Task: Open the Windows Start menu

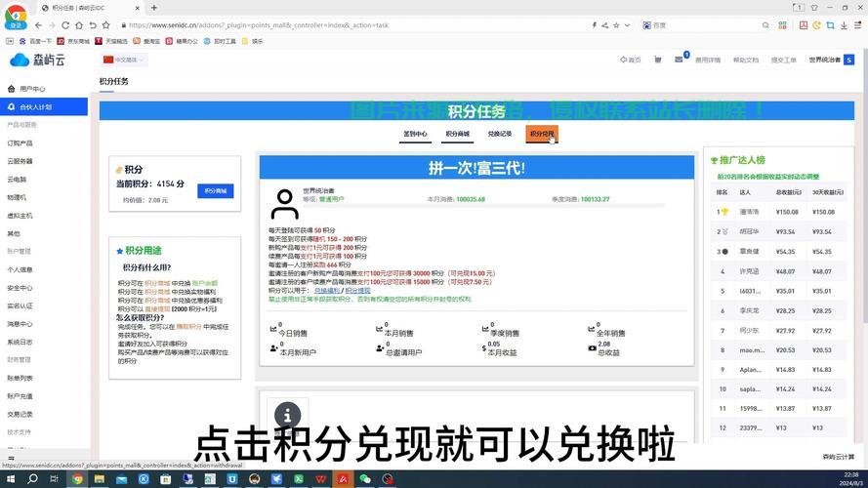Action: point(10,479)
